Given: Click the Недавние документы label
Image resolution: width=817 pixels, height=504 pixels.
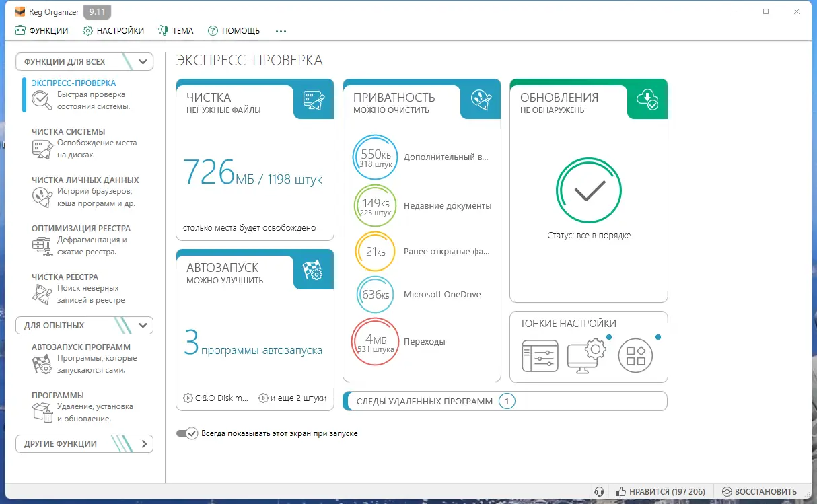Looking at the screenshot, I should point(448,206).
